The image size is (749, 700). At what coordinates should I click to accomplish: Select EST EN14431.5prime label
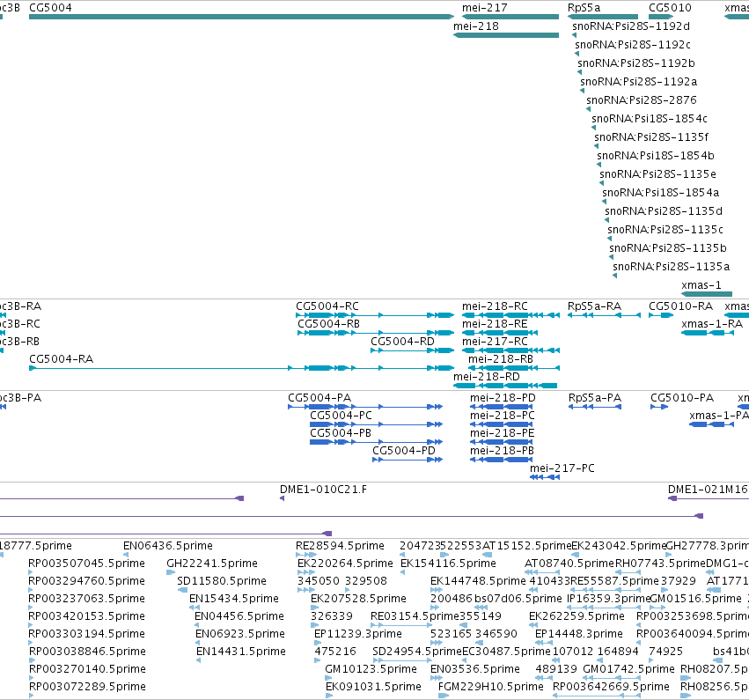241,652
